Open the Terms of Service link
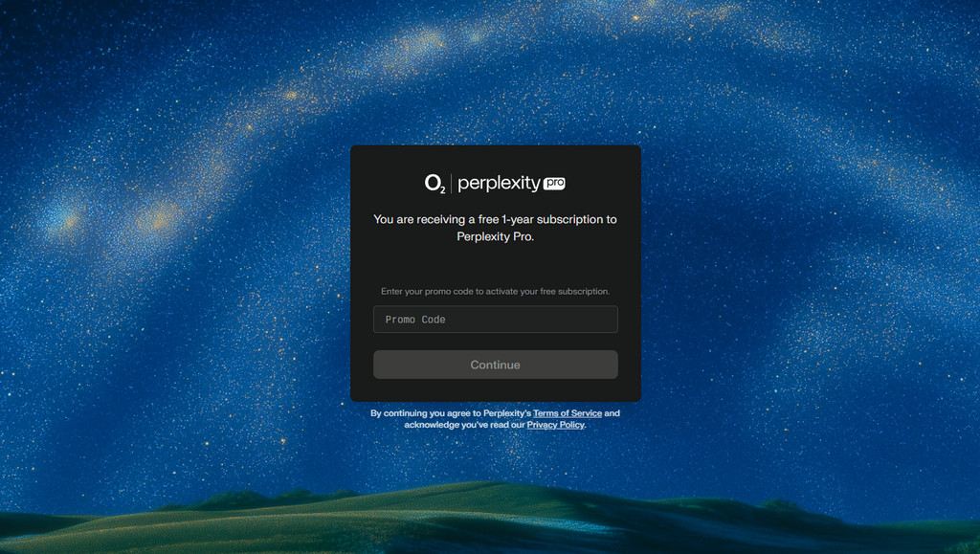980x554 pixels. tap(568, 412)
